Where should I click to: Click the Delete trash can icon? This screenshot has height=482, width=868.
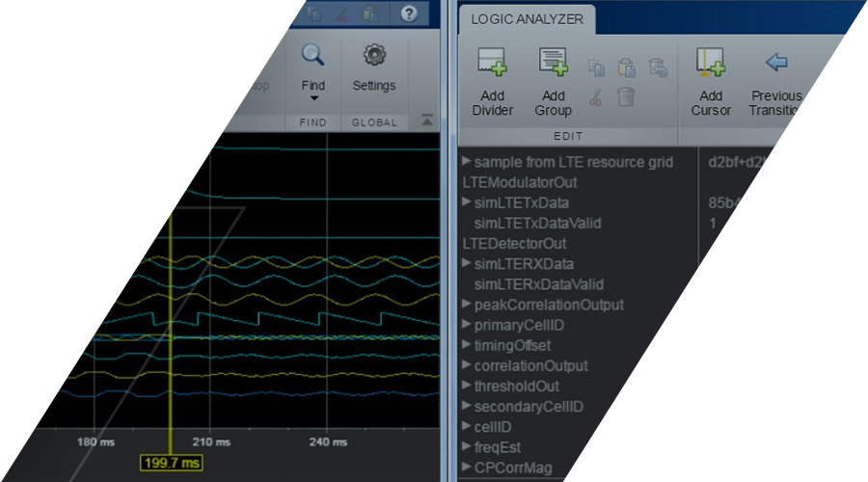click(x=626, y=96)
